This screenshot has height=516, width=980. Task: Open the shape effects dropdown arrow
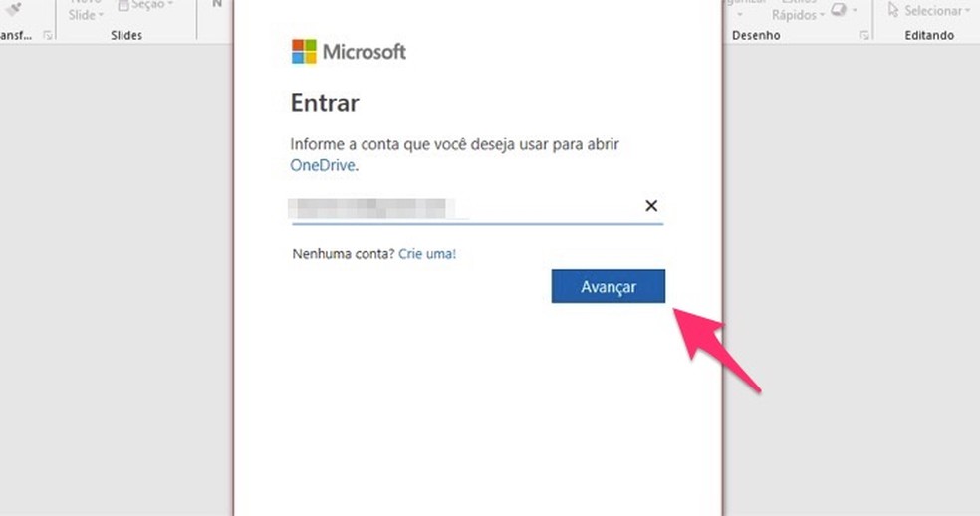click(855, 10)
